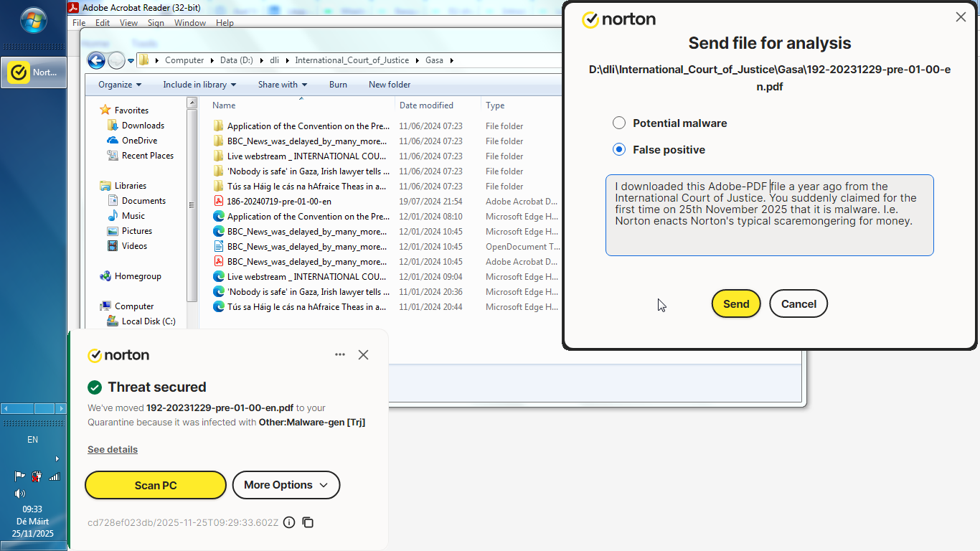Open the Norton taskbar button
Screen dimensions: 980x551
point(34,72)
